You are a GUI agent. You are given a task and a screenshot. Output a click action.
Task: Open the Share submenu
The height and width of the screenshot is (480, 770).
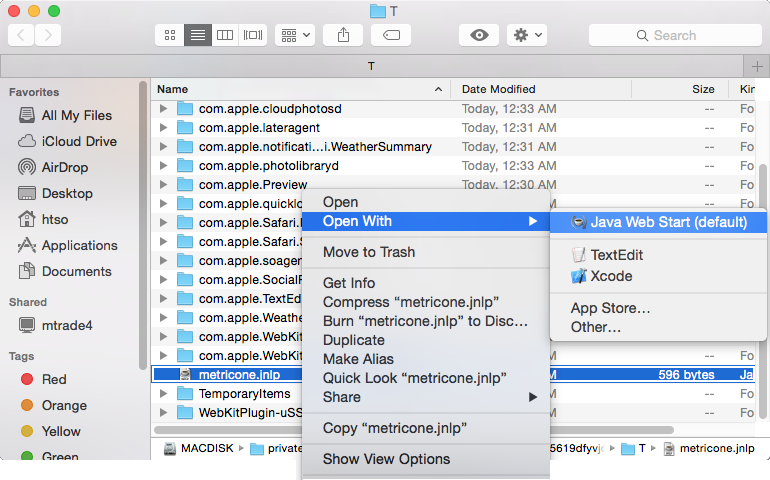(x=426, y=397)
